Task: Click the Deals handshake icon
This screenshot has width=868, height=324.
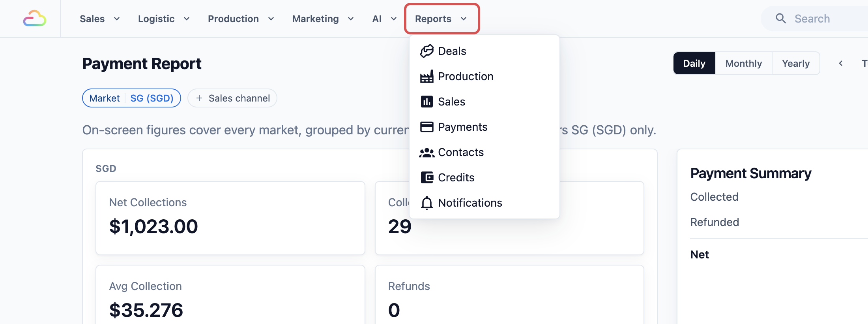Action: point(427,51)
